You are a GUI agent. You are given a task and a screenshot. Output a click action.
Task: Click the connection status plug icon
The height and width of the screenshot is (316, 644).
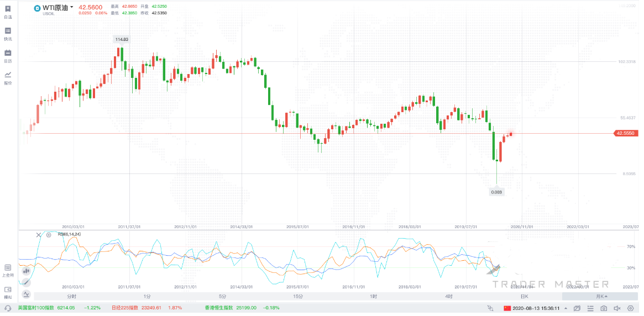(x=490, y=308)
